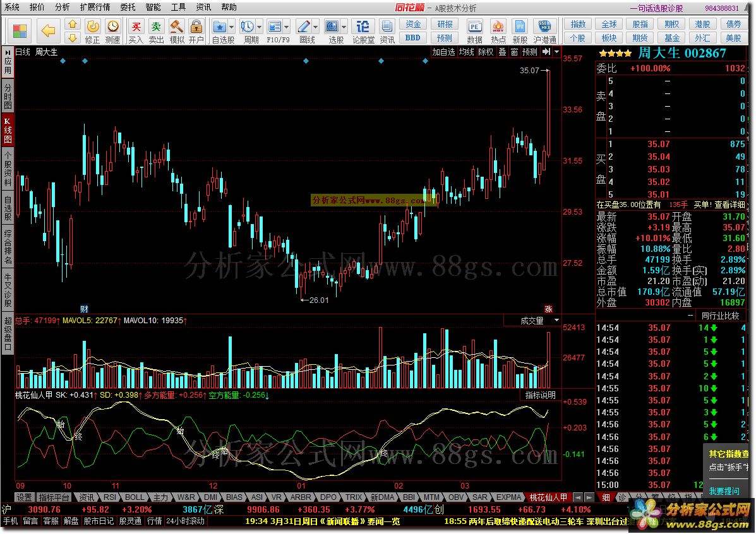Click the 选股 stock screening icon
Screen dimensions: 756x534
(332, 26)
